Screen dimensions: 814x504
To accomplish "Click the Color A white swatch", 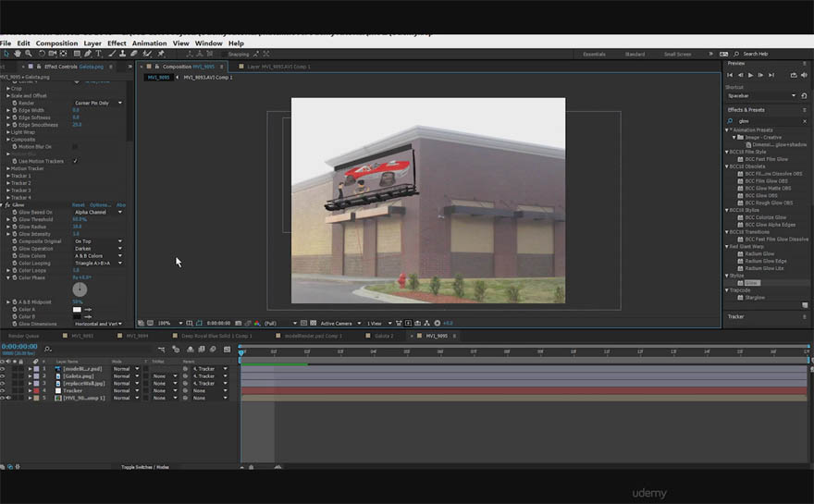I will (77, 310).
